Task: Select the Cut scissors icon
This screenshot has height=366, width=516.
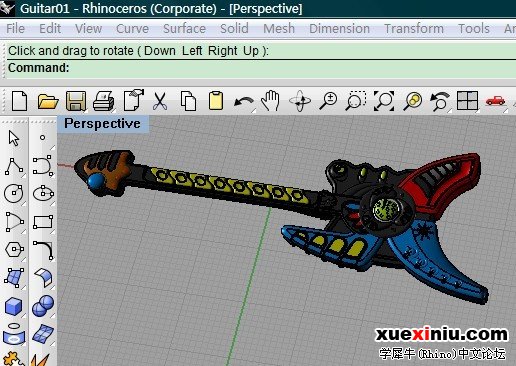Action: click(160, 101)
